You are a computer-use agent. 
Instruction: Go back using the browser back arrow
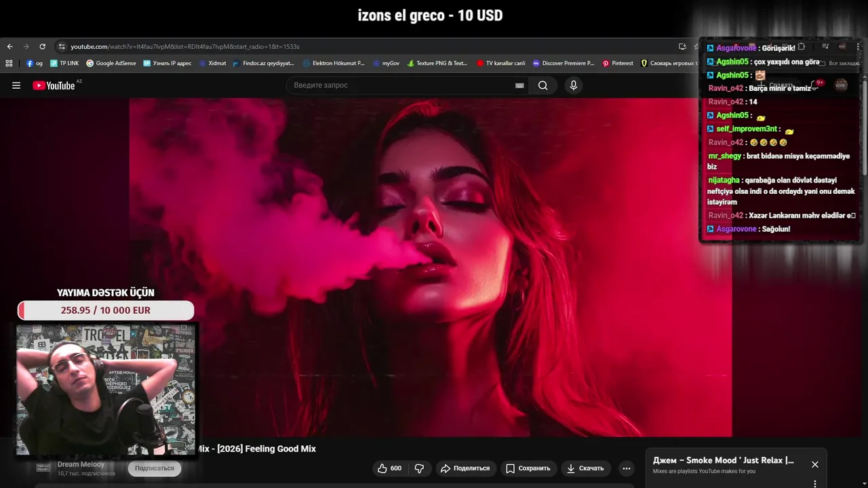click(x=9, y=47)
